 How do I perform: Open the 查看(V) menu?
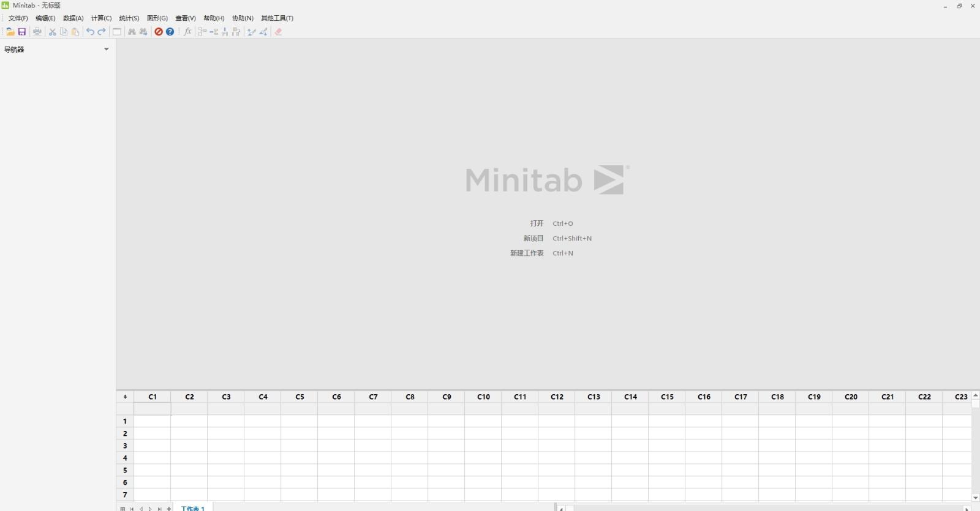pos(185,18)
